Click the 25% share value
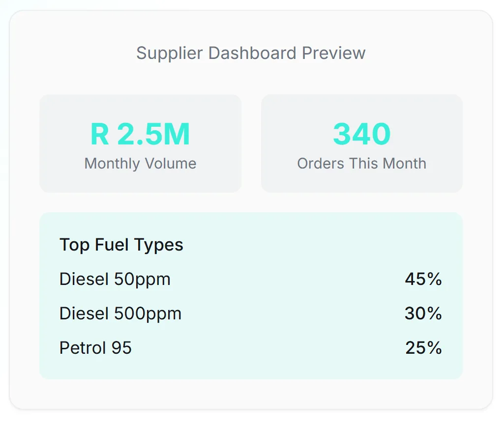The height and width of the screenshot is (425, 504). 423,348
